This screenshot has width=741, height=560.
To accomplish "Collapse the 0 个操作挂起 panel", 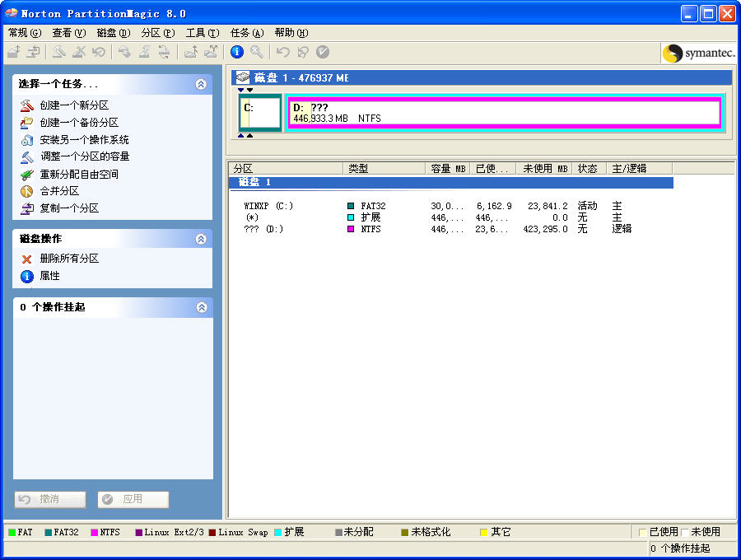I will tap(202, 307).
